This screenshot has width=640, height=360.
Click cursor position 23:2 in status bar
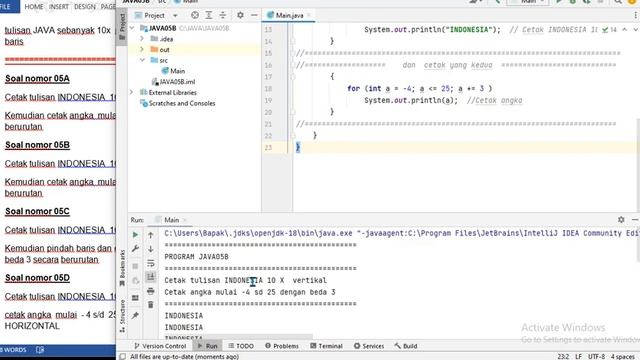tap(563, 356)
